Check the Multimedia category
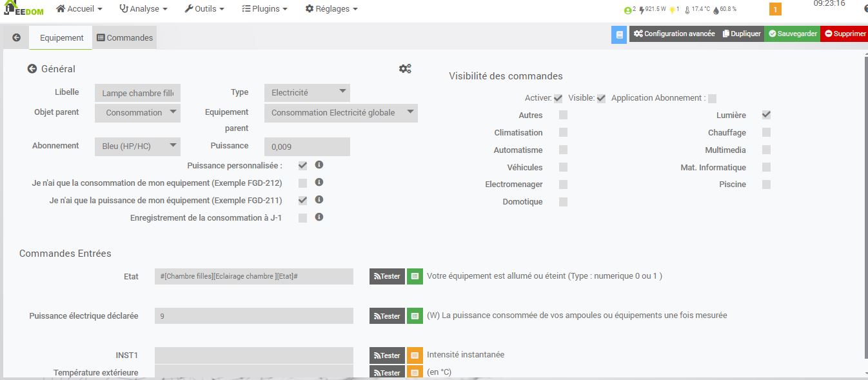The image size is (868, 380). pyautogui.click(x=766, y=150)
